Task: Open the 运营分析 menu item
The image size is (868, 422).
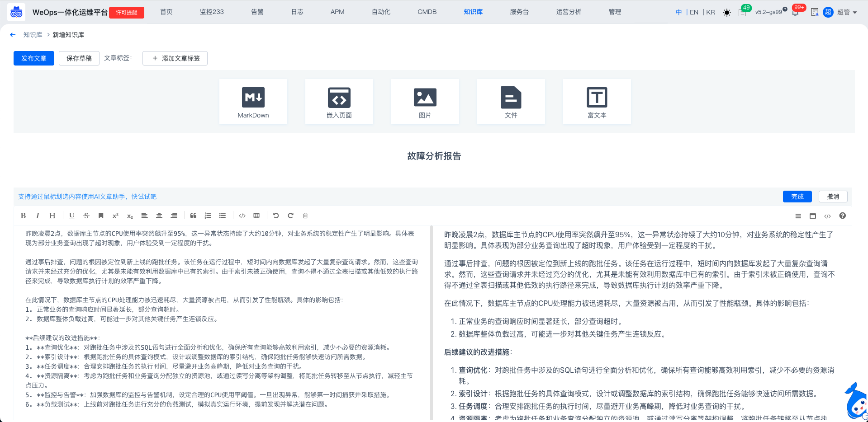Action: coord(569,12)
